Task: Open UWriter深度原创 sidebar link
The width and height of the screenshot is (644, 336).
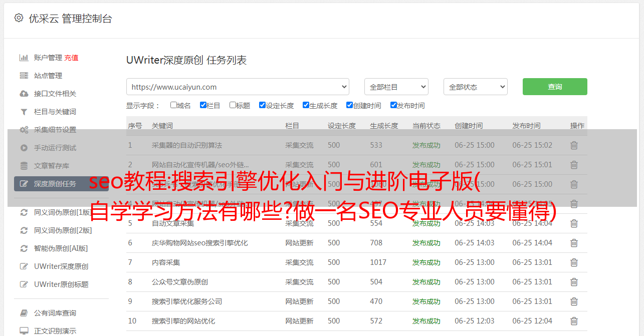Action: [x=61, y=266]
